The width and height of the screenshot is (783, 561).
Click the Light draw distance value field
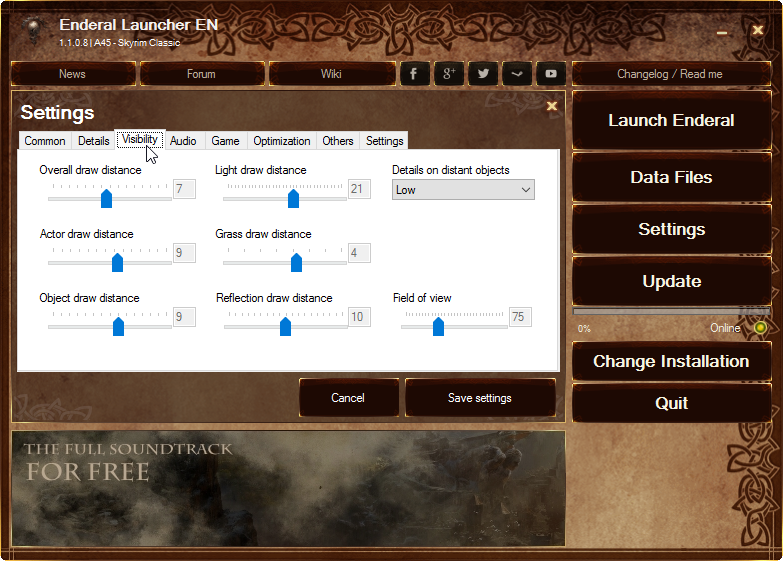359,189
